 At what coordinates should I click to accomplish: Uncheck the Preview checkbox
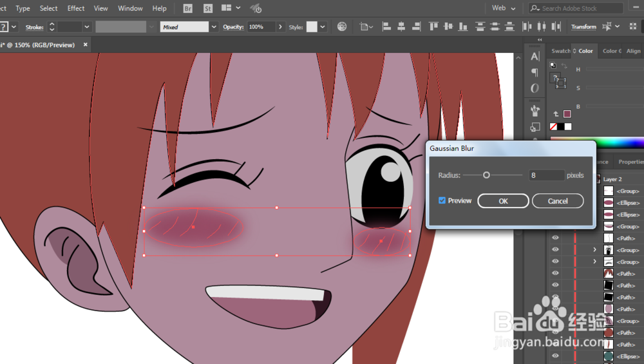(442, 200)
